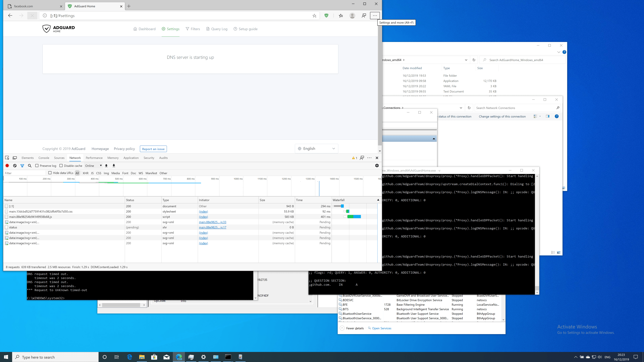Follow the Homepage footer link
The image size is (644, 362).
pos(100,149)
